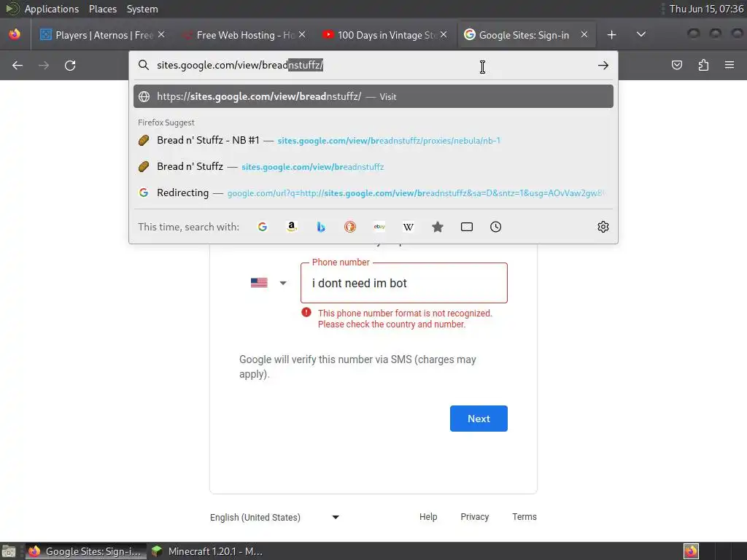The width and height of the screenshot is (747, 560).
Task: Click the clock Thu Jun 15, 07:36
Action: (706, 9)
